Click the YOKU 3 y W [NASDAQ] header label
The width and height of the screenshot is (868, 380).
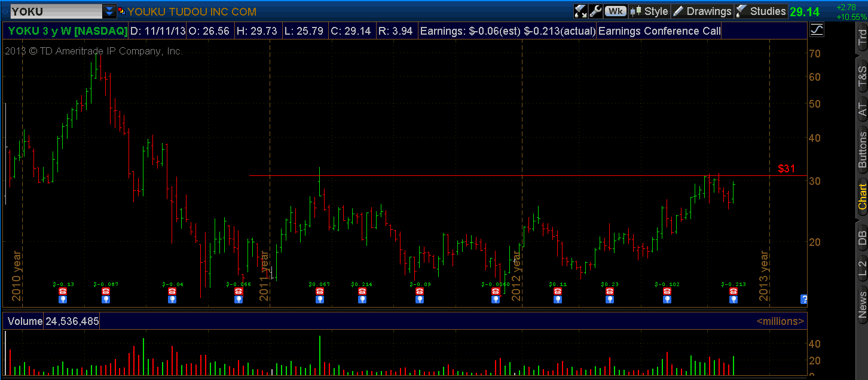click(x=68, y=31)
